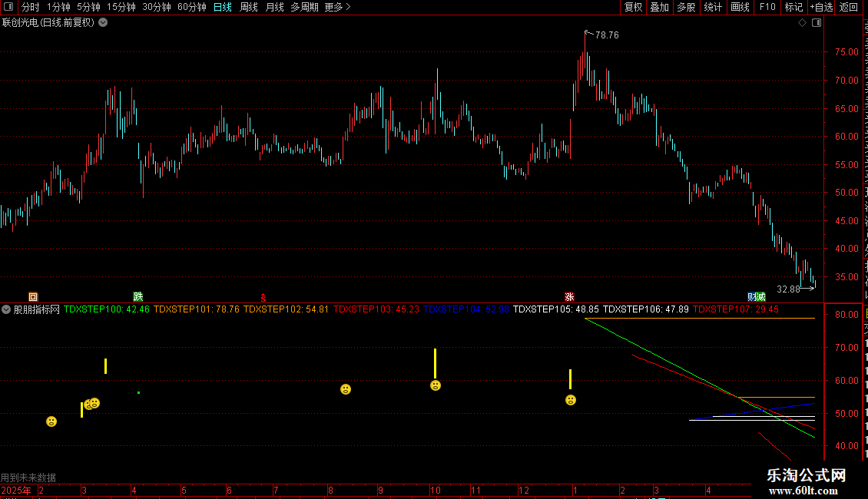Expand the 更多 periods menu

[x=338, y=7]
